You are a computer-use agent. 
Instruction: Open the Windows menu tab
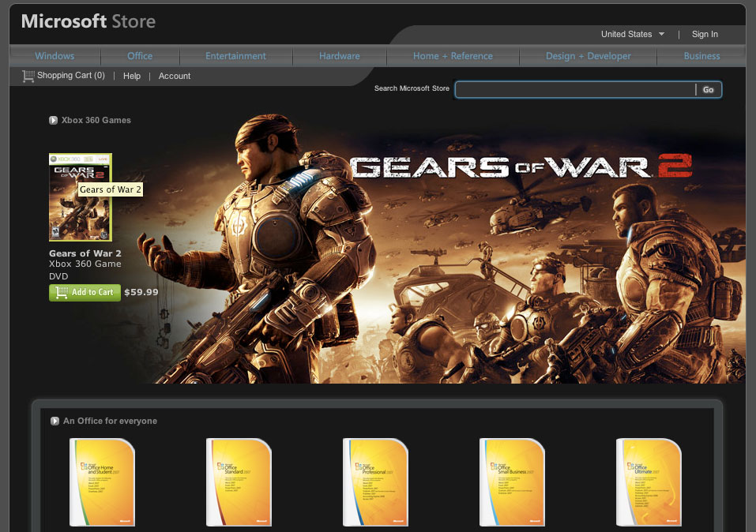pos(55,56)
